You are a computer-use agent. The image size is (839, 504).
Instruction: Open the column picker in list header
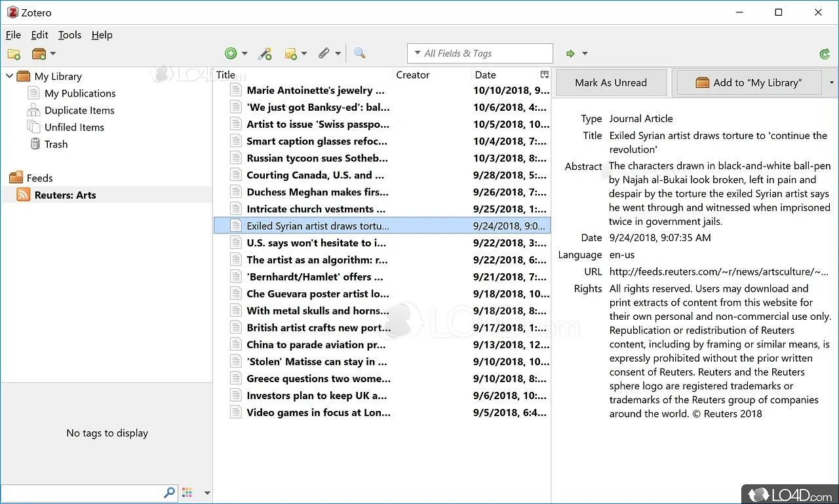click(544, 75)
